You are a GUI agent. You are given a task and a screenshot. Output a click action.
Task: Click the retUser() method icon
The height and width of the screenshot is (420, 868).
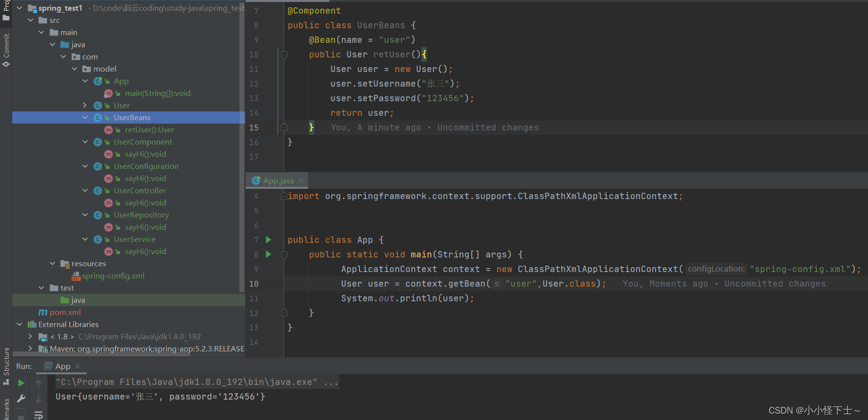tap(108, 130)
